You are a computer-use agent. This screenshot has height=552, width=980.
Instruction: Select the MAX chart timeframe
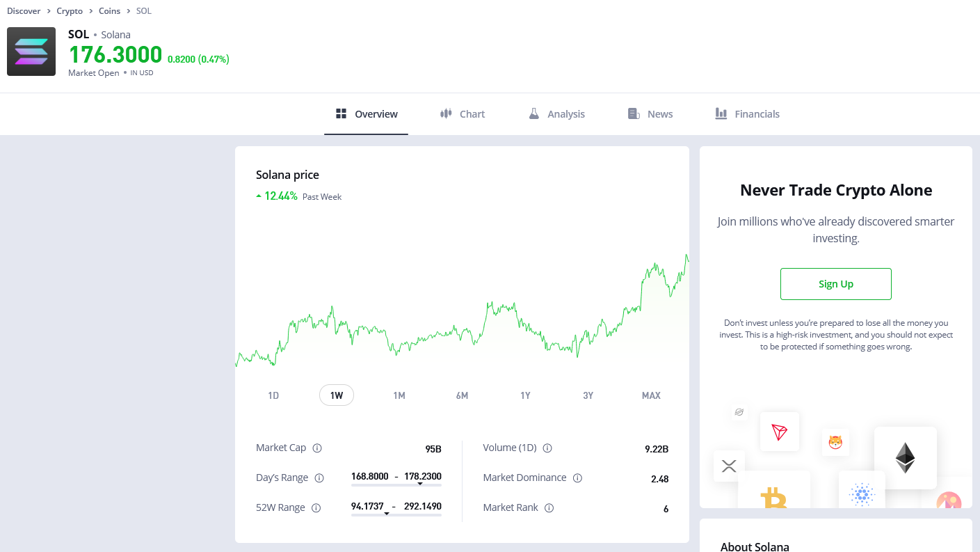point(651,395)
